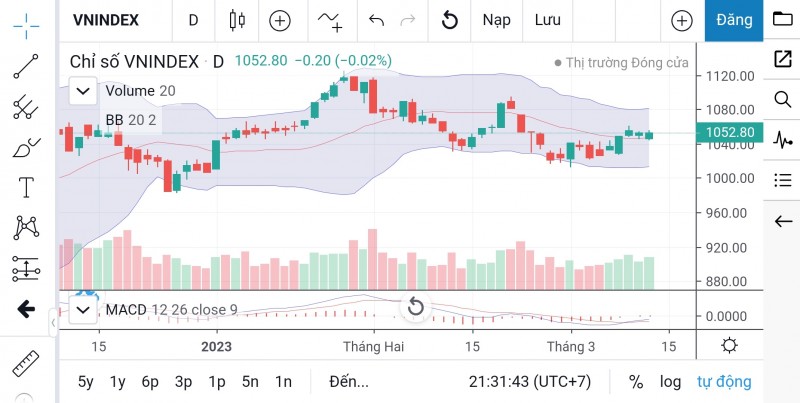Toggle the percent scale
800x403 pixels.
coord(636,381)
